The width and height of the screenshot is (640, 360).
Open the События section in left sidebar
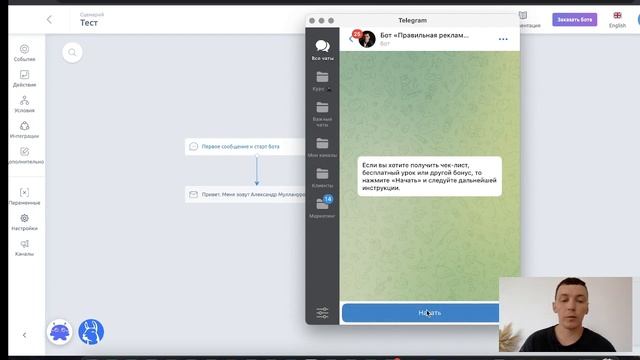point(24,53)
